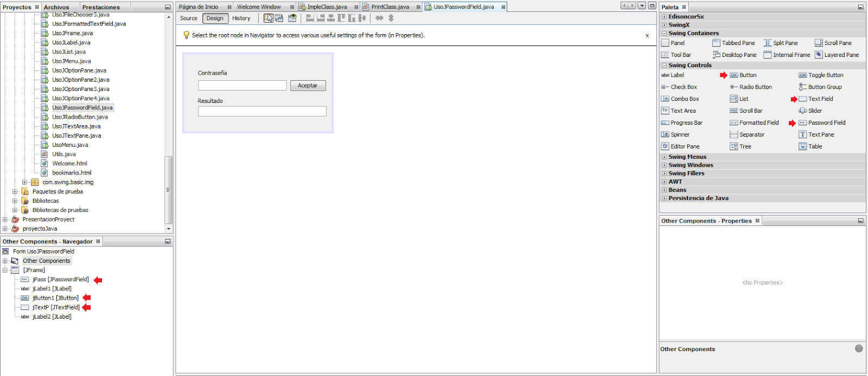This screenshot has height=376, width=868.
Task: Select the Table palette control
Action: click(810, 147)
